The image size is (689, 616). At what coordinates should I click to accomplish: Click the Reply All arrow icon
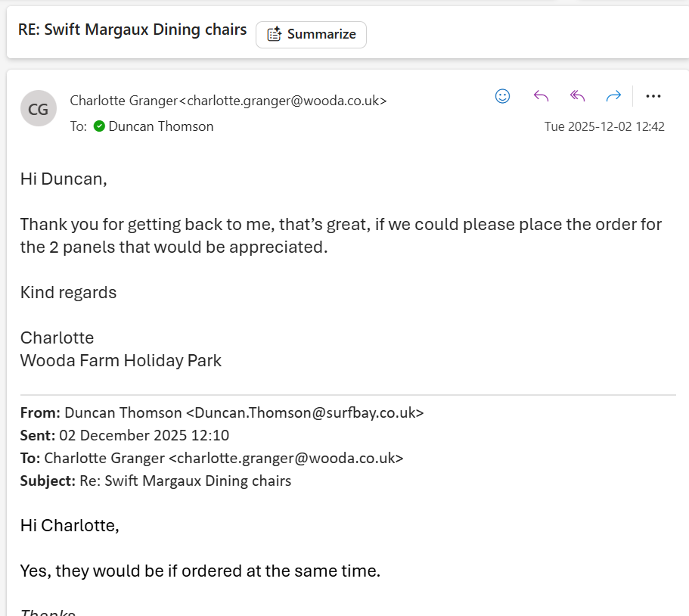(x=578, y=96)
